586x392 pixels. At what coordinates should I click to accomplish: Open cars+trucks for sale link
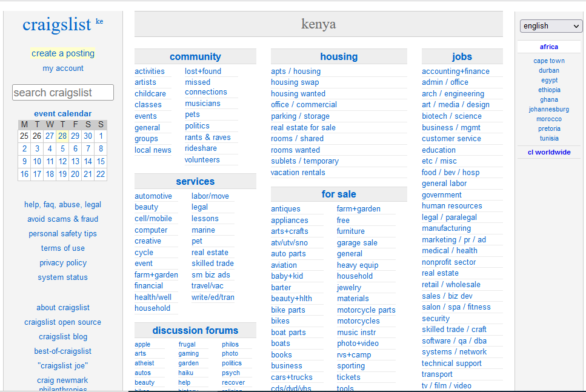point(291,377)
